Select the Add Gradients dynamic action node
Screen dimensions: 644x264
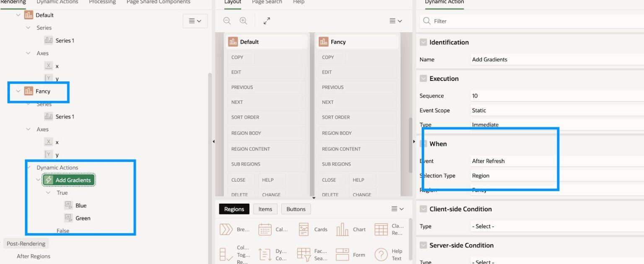(69, 180)
